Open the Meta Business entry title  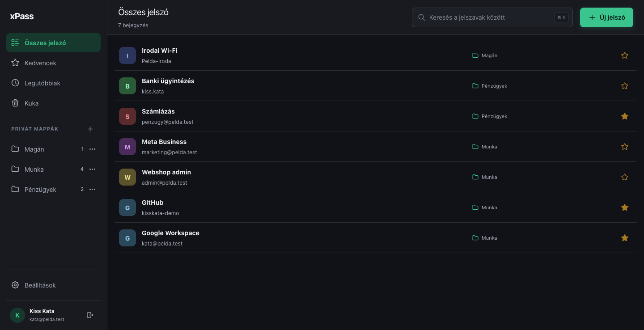(164, 142)
